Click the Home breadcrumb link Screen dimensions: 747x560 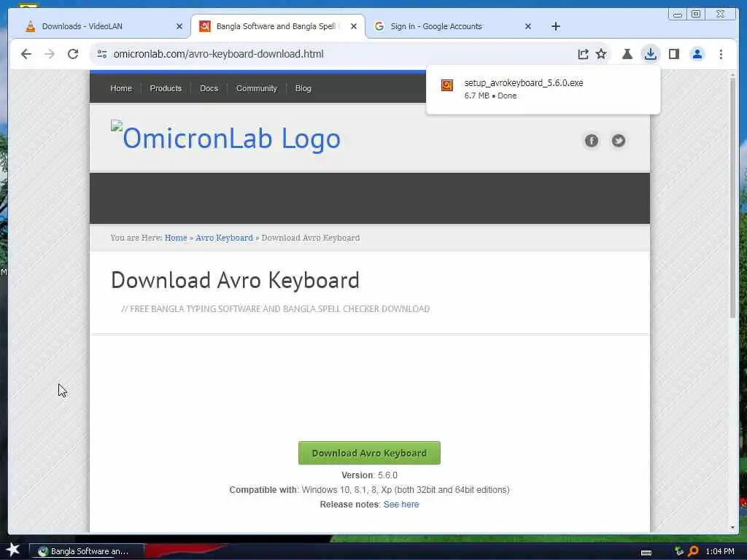pyautogui.click(x=176, y=238)
